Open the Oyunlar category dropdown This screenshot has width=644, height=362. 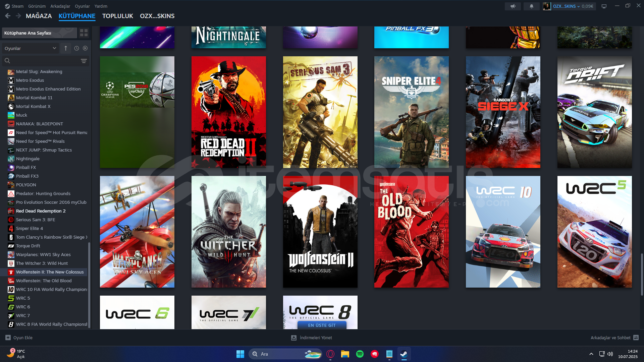(30, 48)
